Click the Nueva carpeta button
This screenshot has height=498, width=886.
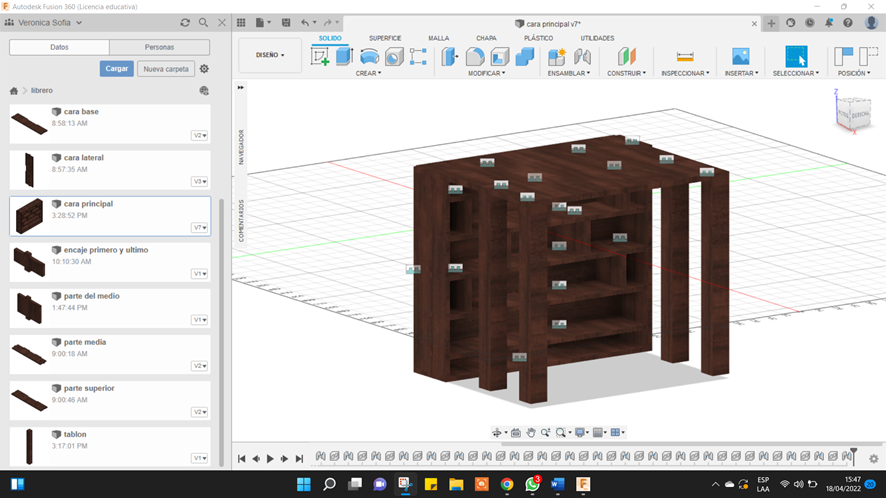point(165,69)
